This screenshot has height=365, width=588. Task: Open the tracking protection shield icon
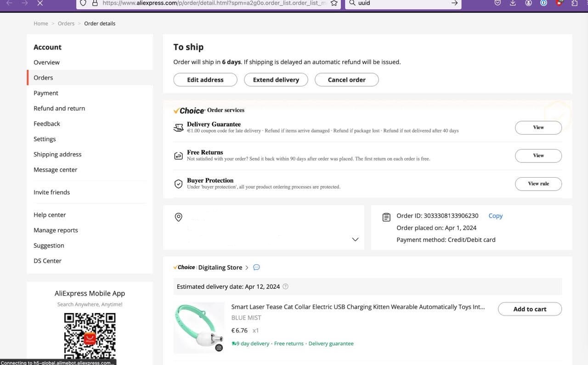(x=83, y=3)
